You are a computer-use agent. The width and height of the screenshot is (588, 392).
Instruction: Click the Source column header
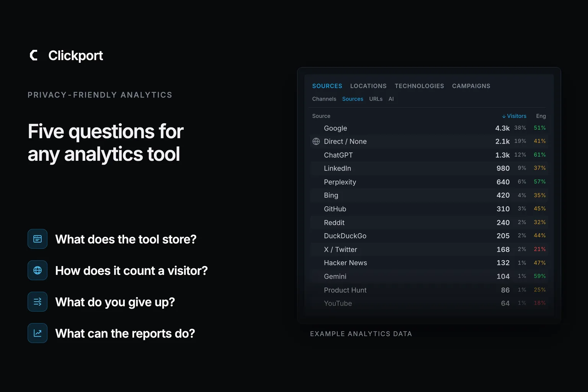321,116
